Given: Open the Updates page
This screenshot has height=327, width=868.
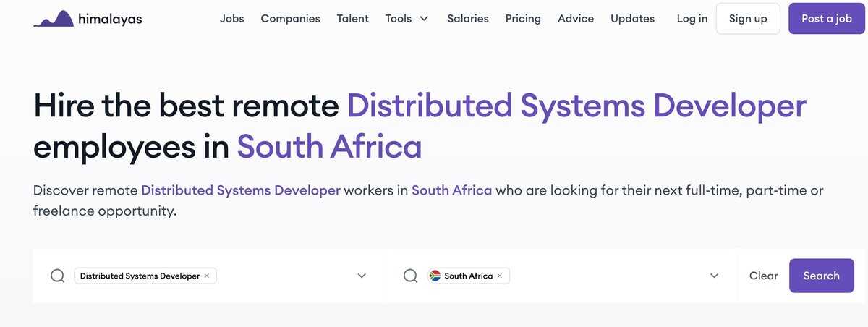Looking at the screenshot, I should [x=632, y=19].
